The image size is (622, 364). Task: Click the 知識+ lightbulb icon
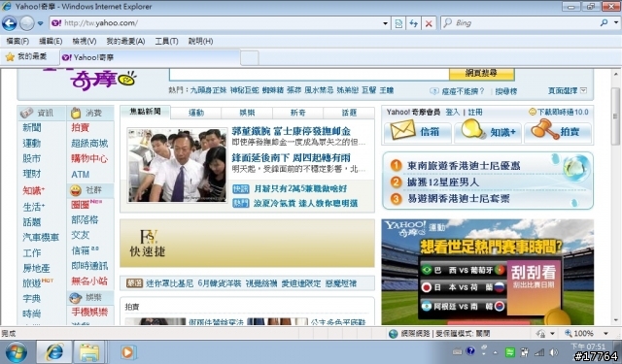[472, 130]
